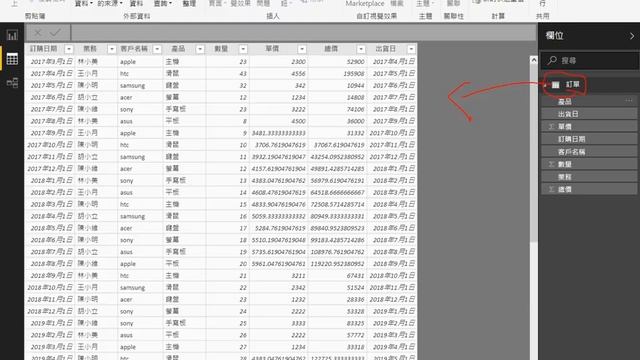The width and height of the screenshot is (640, 360).
Task: Collapse the 欄位 pane with chevron
Action: pos(632,36)
